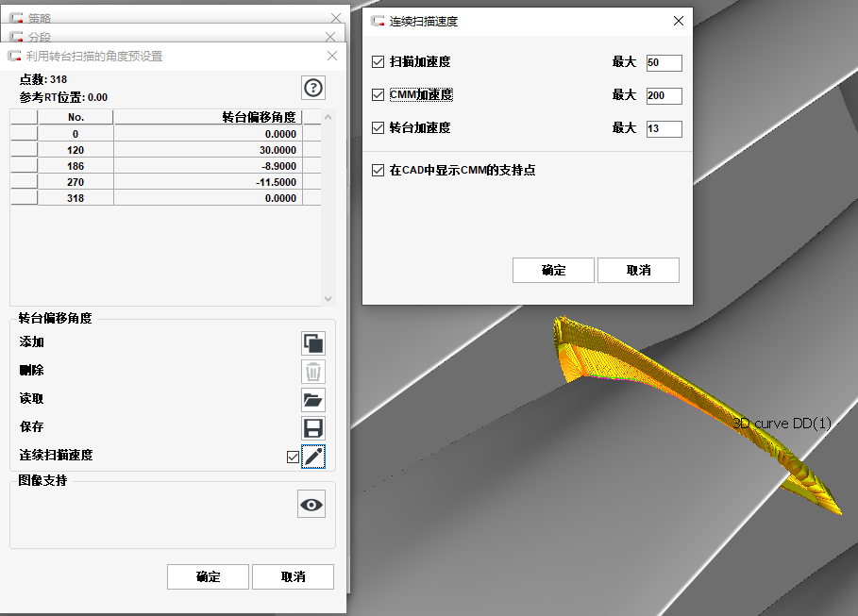
Task: Click the table scrollbar down arrow
Action: [328, 297]
